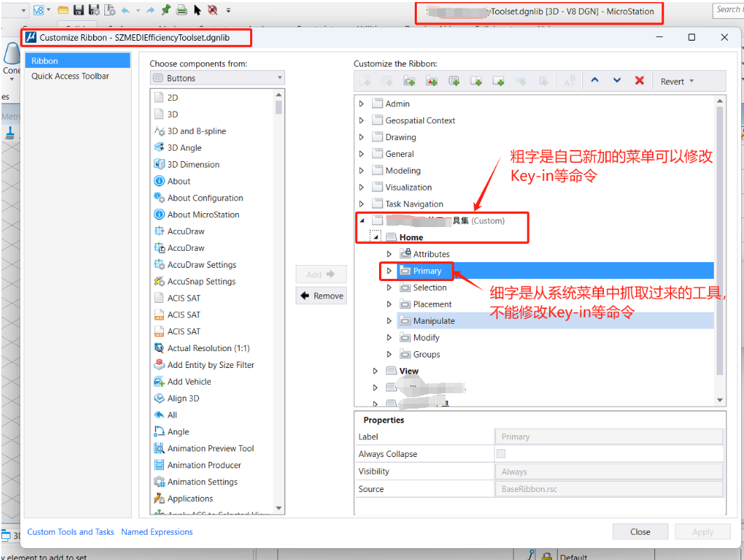This screenshot has height=560, width=744.
Task: Select Actual Resolution (1:1) list item
Action: tap(208, 348)
